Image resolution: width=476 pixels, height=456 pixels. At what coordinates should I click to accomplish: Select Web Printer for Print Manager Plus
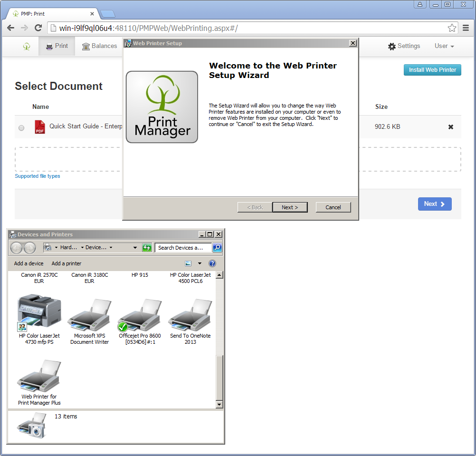pyautogui.click(x=39, y=382)
